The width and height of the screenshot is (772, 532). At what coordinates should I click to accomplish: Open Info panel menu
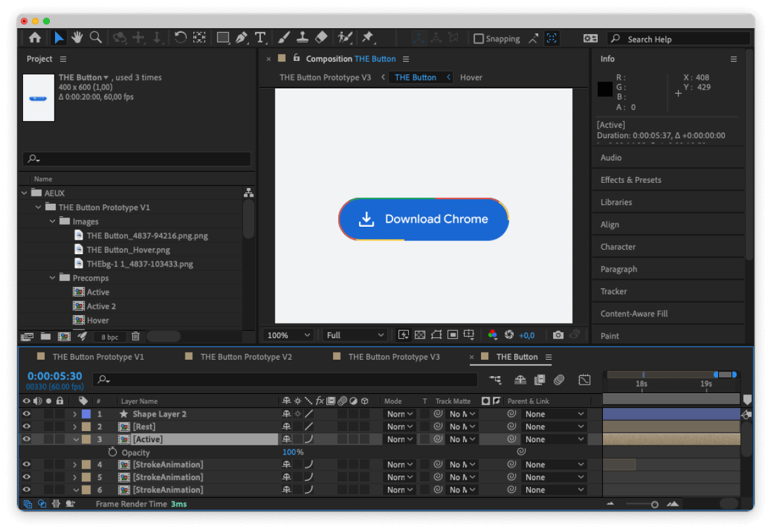pyautogui.click(x=733, y=59)
